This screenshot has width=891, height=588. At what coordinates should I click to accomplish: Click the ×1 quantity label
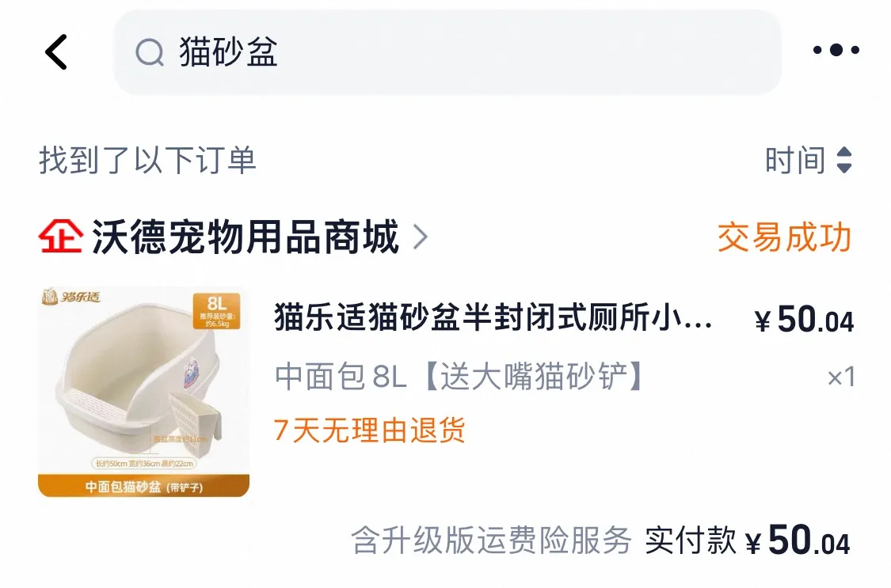point(841,377)
